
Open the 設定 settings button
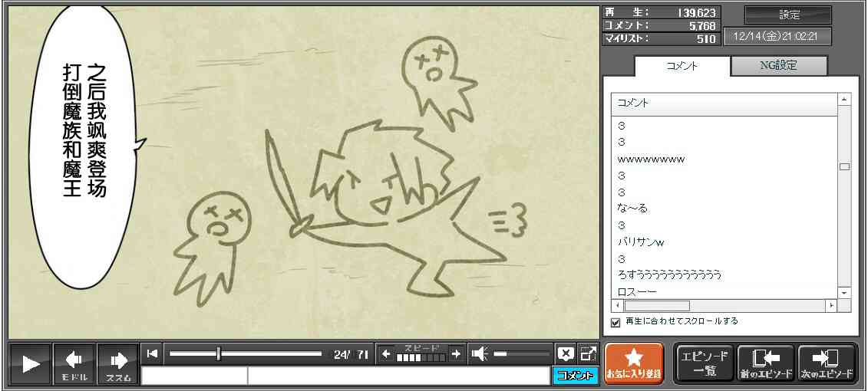click(x=788, y=15)
